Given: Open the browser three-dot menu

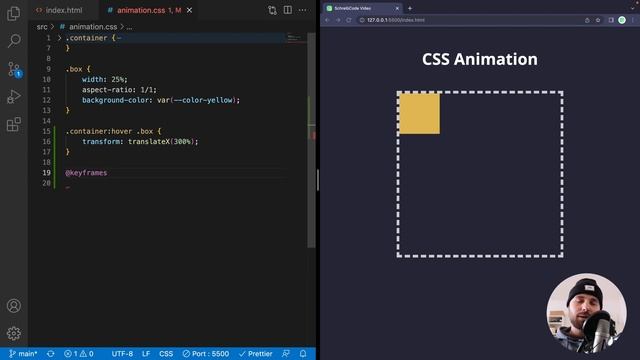Looking at the screenshot, I should click(634, 20).
